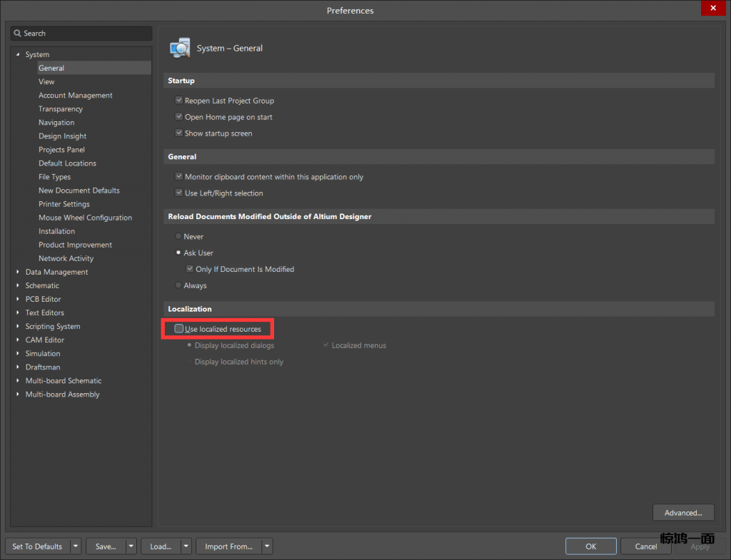Open the Mouse Wheel Configuration page
Image resolution: width=731 pixels, height=560 pixels.
[85, 218]
